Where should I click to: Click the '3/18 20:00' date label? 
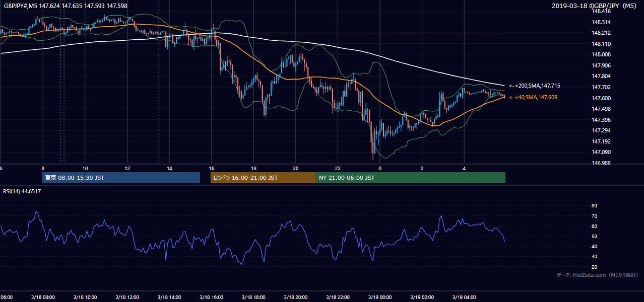296,297
